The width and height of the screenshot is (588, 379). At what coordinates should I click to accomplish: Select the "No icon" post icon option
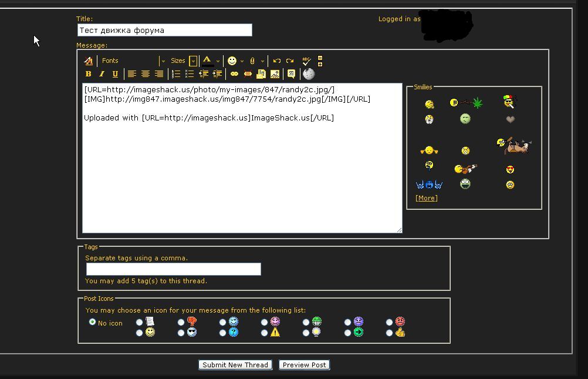[x=92, y=322]
